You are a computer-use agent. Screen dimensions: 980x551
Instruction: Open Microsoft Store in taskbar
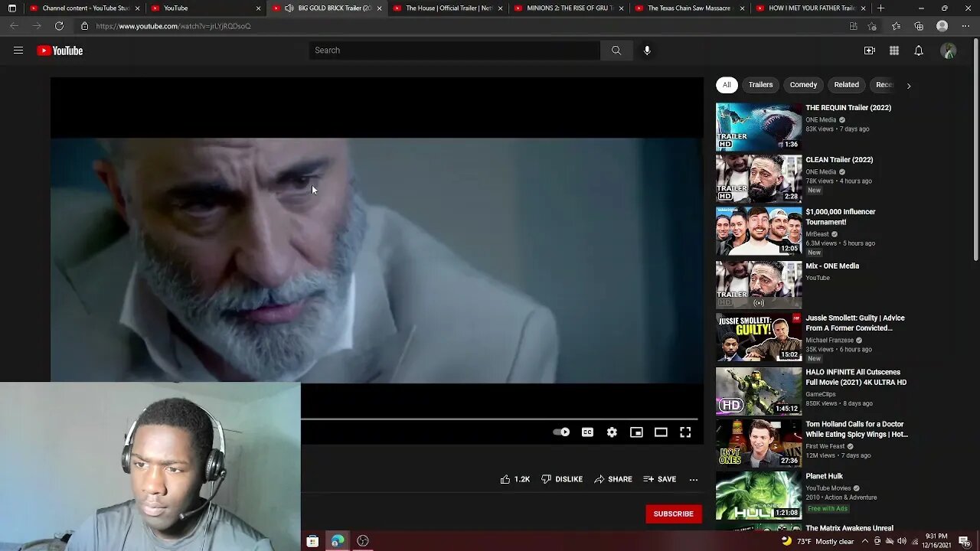pyautogui.click(x=312, y=541)
